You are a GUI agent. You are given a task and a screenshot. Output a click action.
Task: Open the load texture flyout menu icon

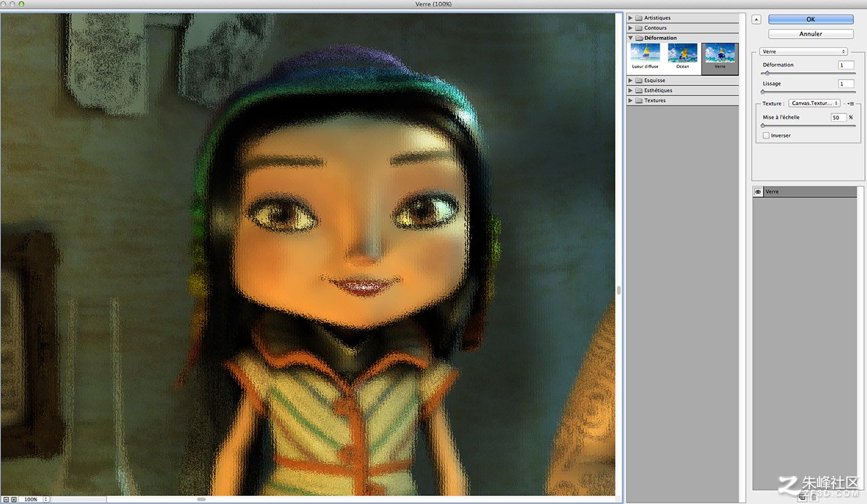tap(851, 103)
